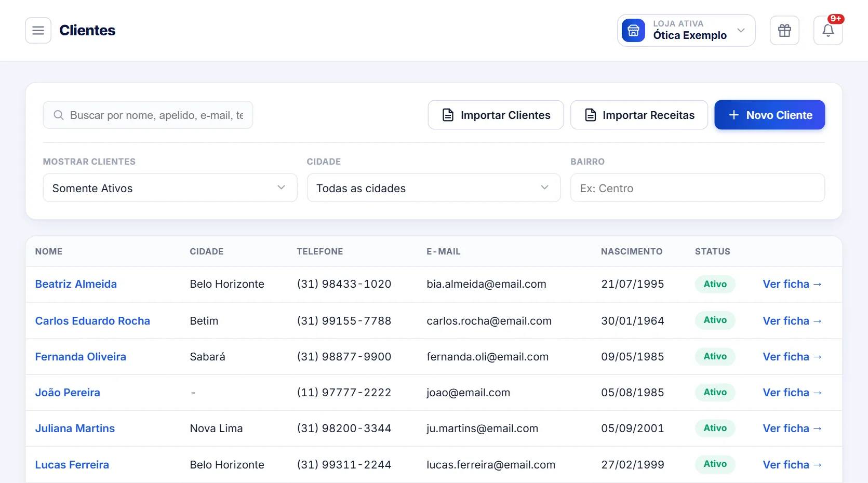Click email bia.almeida@email.com
Screen dimensions: 868x483
tap(486, 284)
